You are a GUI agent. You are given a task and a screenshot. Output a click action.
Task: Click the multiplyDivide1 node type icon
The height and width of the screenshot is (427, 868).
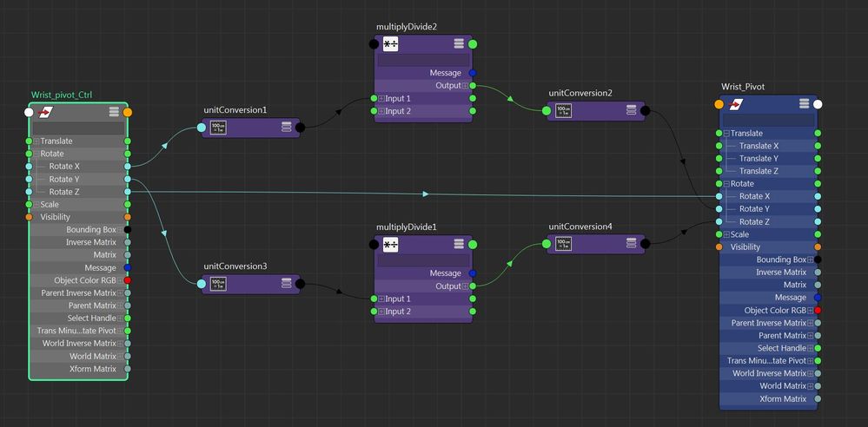pos(390,245)
